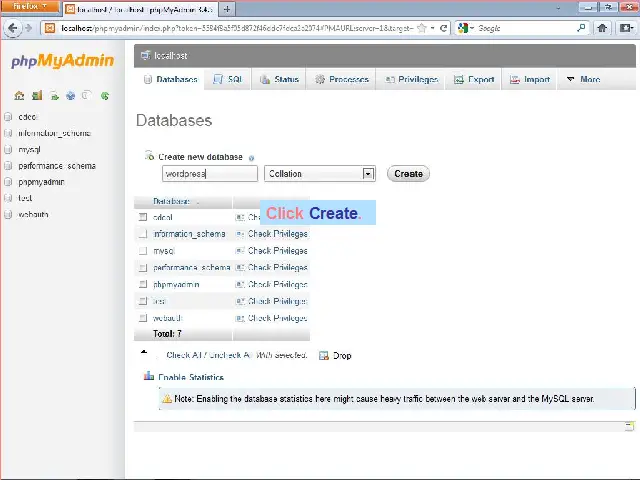Open address bar history dropdown arrow
This screenshot has height=480, width=640.
(433, 28)
